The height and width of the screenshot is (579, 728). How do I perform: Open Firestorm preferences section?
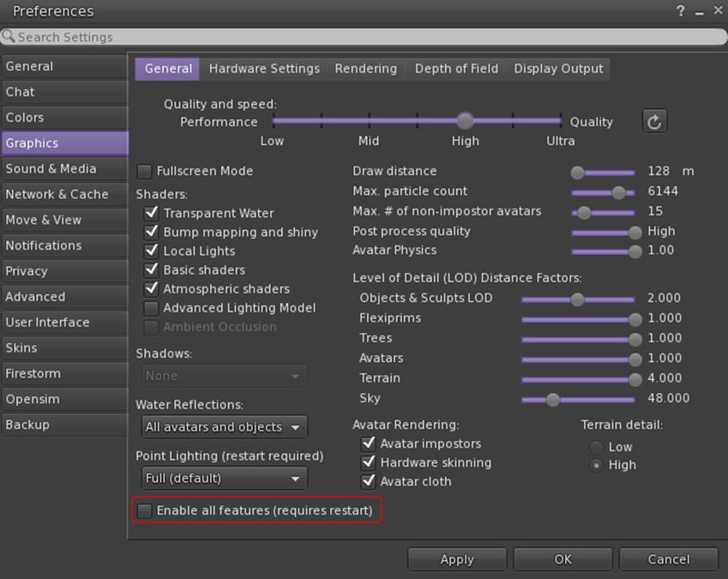click(33, 374)
